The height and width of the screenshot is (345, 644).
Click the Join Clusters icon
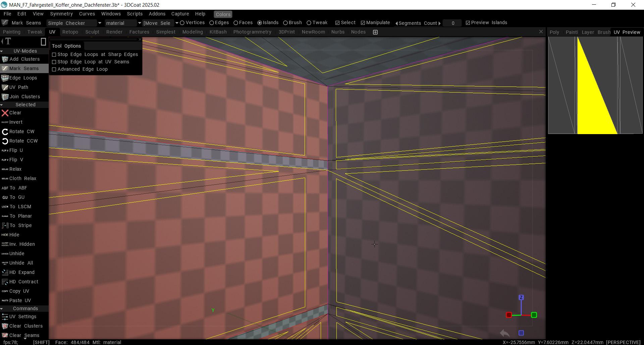tap(5, 97)
